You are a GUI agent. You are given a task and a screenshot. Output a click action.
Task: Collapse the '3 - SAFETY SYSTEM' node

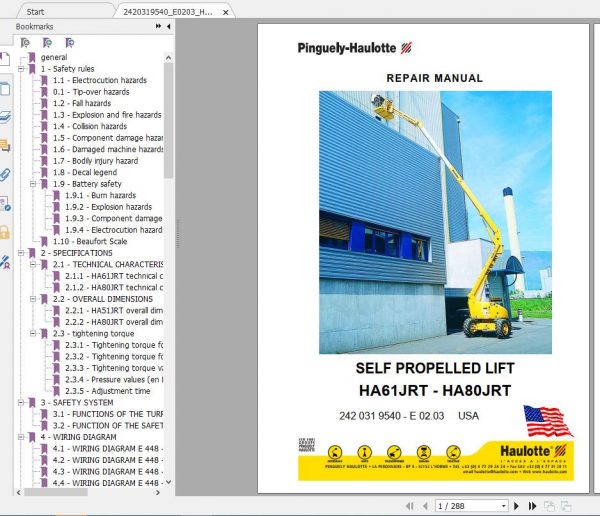pos(21,402)
